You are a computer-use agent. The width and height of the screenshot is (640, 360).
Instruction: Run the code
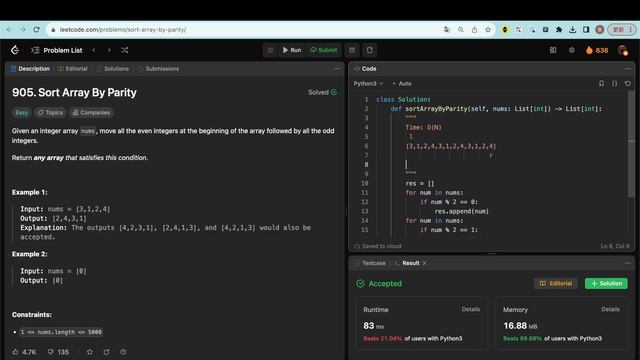coord(292,50)
